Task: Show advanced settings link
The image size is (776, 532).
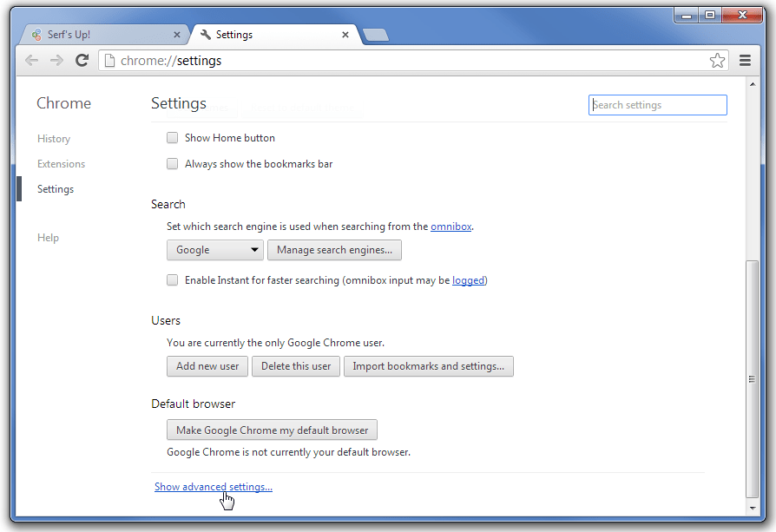Action: 214,487
